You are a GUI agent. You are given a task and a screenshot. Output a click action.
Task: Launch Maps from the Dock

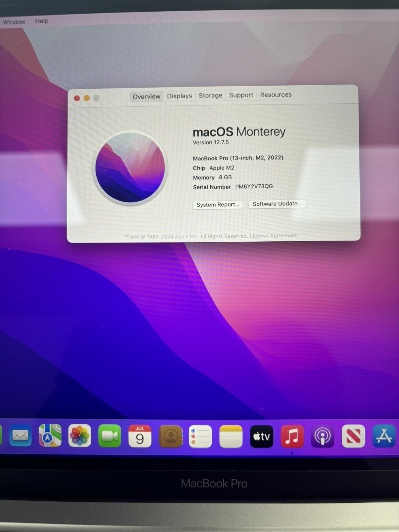[x=50, y=435]
